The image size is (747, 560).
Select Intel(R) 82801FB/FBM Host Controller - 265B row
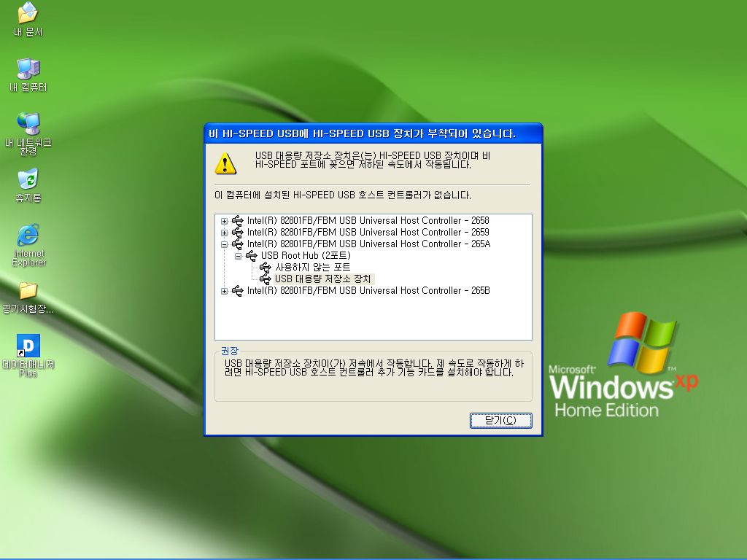pos(368,290)
